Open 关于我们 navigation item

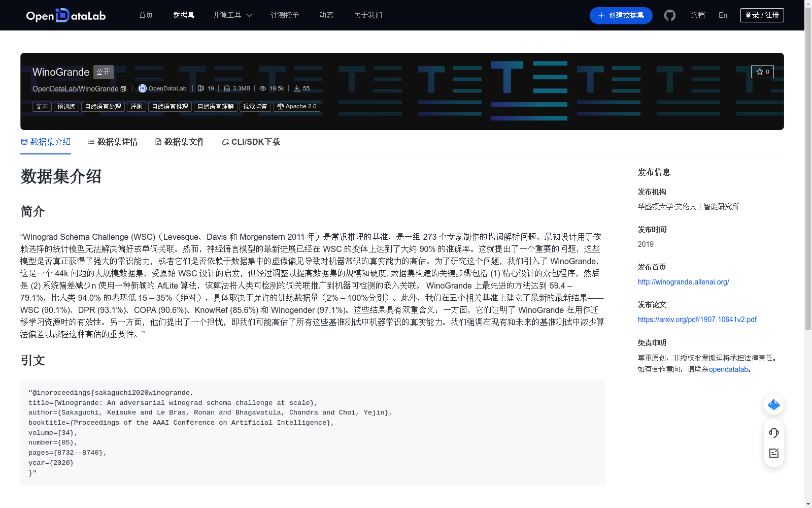pyautogui.click(x=368, y=15)
